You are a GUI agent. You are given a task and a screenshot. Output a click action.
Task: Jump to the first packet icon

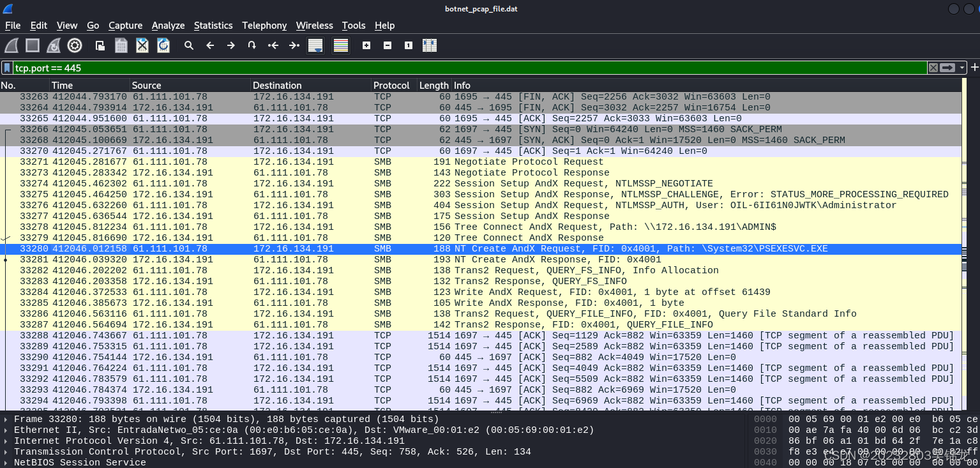click(x=273, y=45)
